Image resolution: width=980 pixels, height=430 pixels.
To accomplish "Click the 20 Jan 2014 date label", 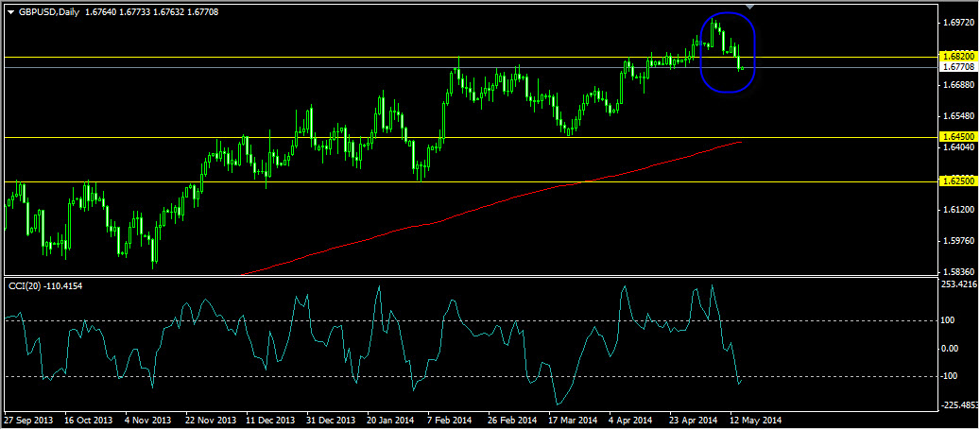I will [x=391, y=420].
